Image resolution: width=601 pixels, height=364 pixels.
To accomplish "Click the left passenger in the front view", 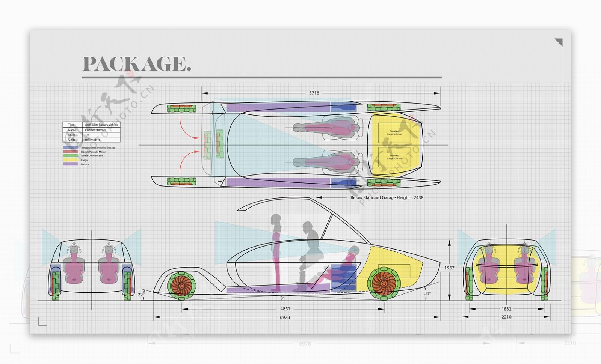I will pos(74,265).
